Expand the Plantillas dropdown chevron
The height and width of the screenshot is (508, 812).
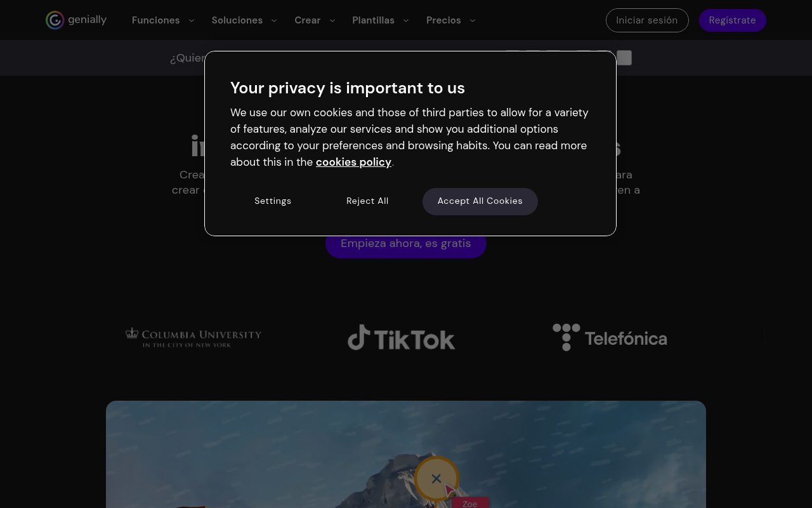[406, 20]
